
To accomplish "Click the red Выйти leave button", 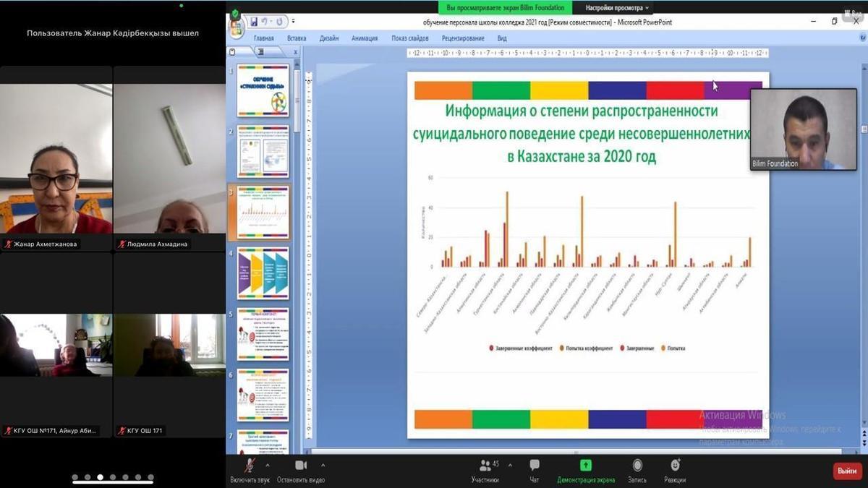I will point(847,471).
